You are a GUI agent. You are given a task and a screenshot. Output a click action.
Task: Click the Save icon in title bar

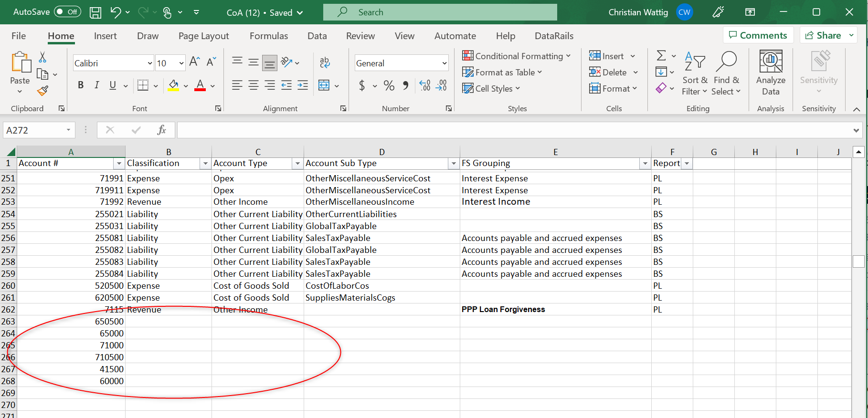pyautogui.click(x=95, y=12)
